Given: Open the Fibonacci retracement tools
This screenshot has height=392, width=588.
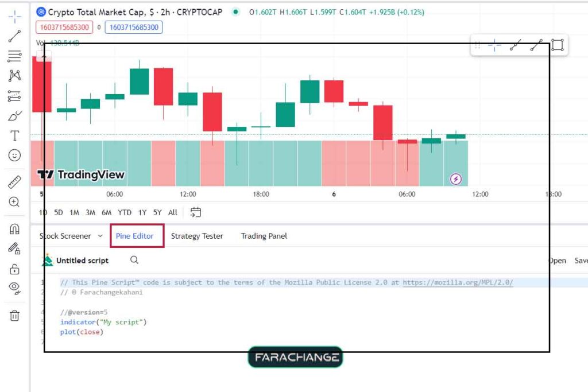Looking at the screenshot, I should 14,56.
